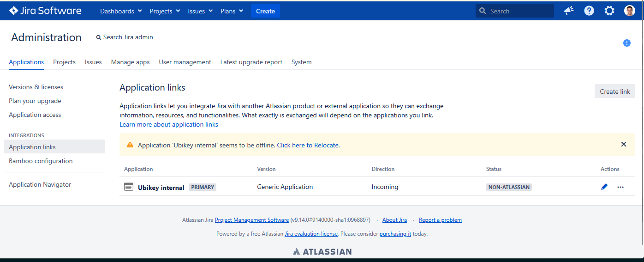Image resolution: width=644 pixels, height=262 pixels.
Task: Open the About Jira footer link
Action: (x=394, y=220)
